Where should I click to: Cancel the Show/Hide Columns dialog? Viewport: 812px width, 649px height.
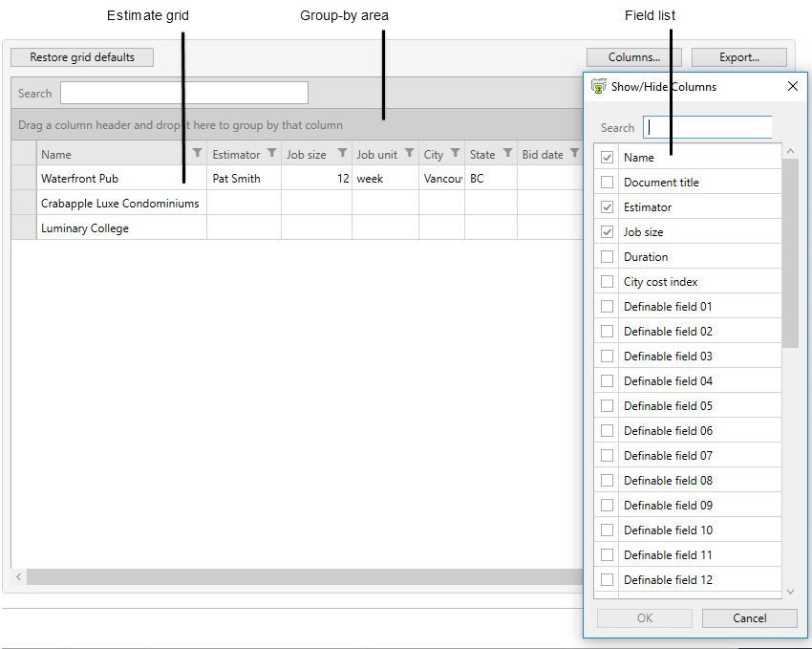tap(749, 618)
